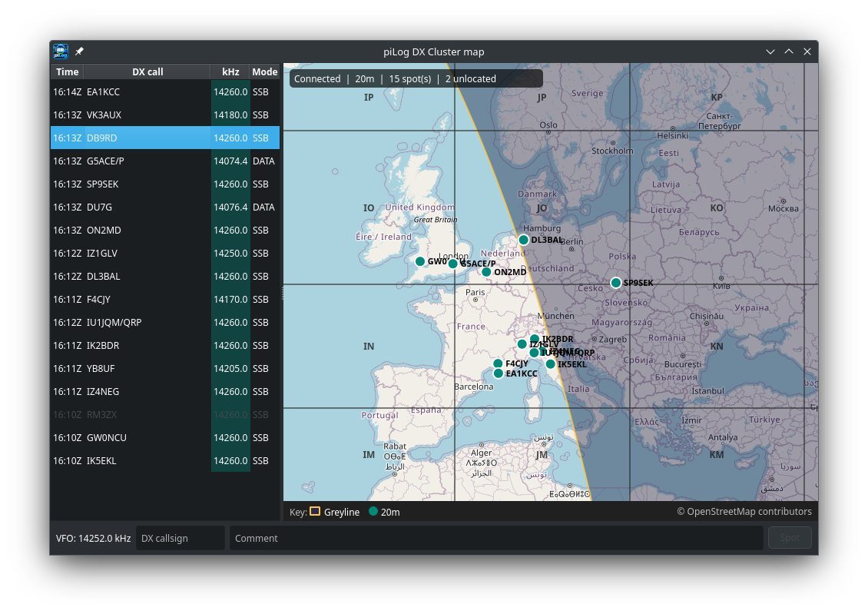Click the teal 20m band key dot
868x614 pixels.
(373, 512)
